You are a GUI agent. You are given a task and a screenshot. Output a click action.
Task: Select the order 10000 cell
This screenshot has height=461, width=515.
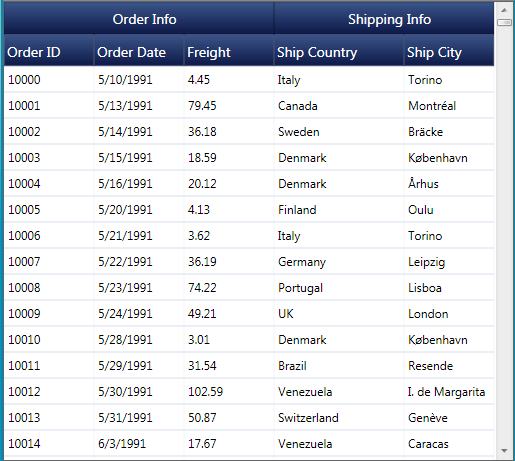click(49, 79)
